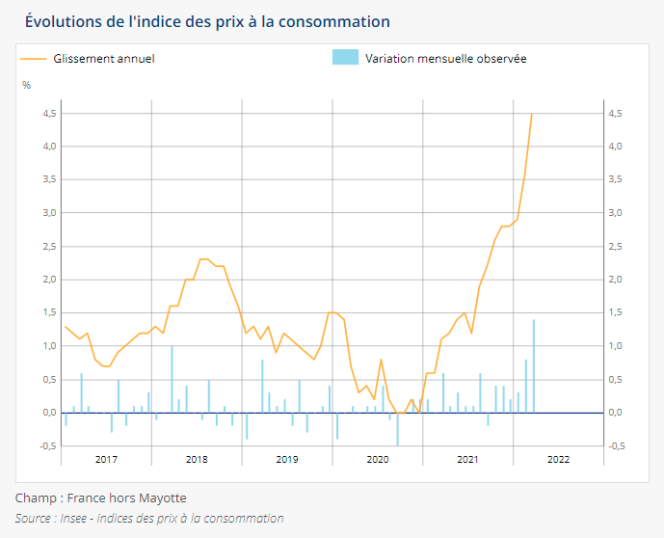The image size is (664, 538).
Task: Click the blue Variation mensuelle legend square
Action: [x=345, y=58]
